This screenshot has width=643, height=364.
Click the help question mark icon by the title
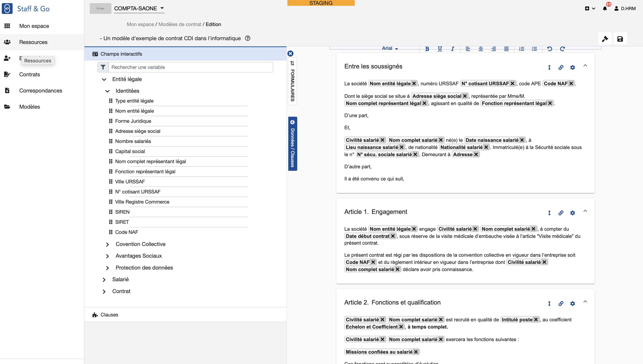[x=248, y=38]
